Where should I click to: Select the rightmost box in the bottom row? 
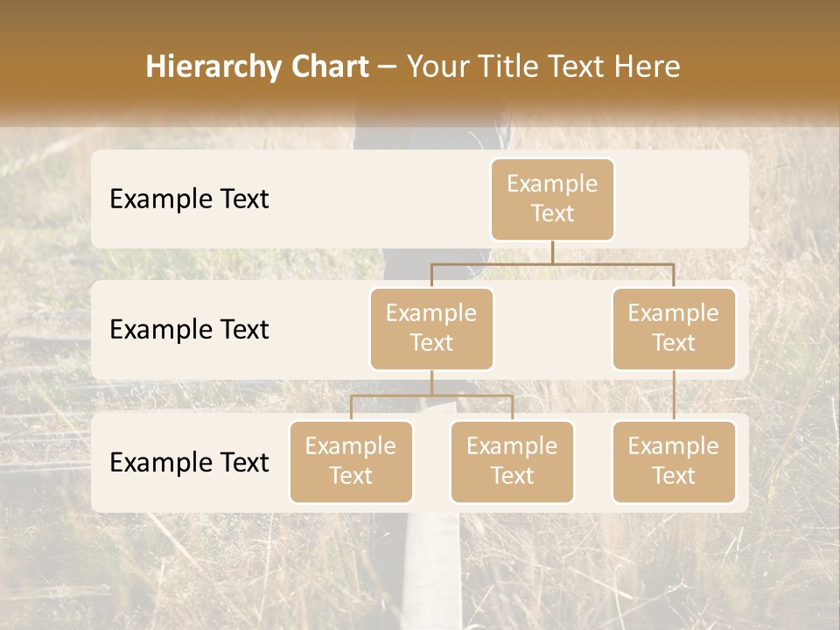[x=674, y=462]
